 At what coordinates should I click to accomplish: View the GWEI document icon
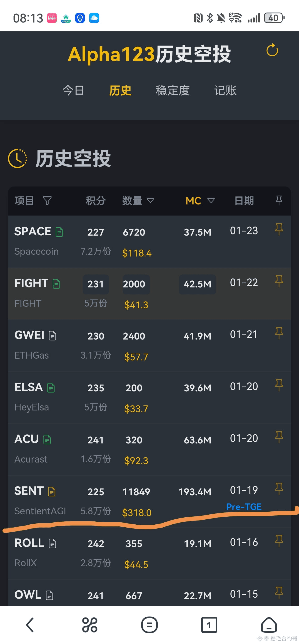(52, 335)
